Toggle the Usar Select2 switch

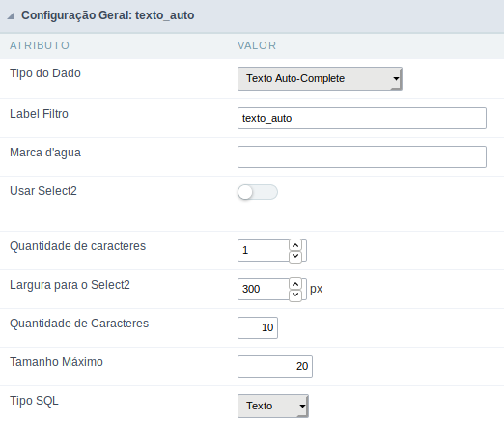[x=258, y=192]
